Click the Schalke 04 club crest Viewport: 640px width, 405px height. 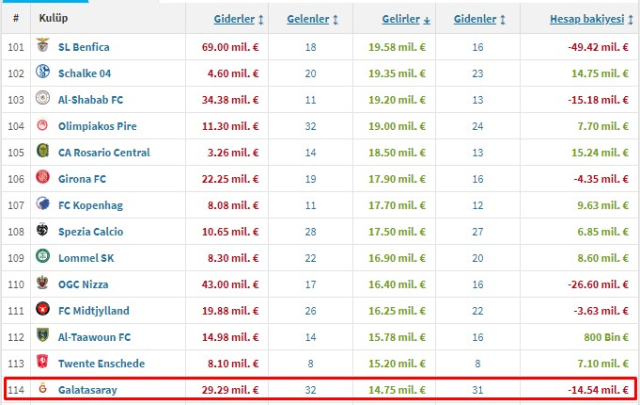(x=43, y=71)
